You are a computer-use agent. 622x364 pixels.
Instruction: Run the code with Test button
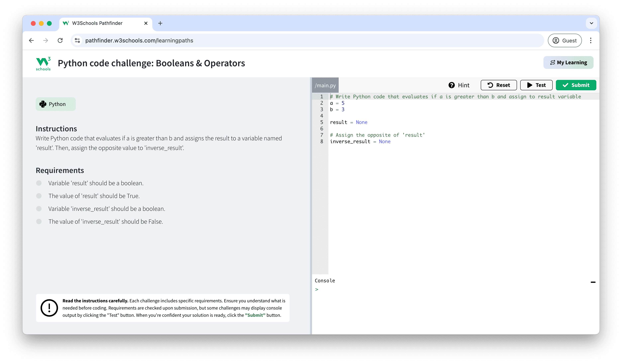click(536, 85)
